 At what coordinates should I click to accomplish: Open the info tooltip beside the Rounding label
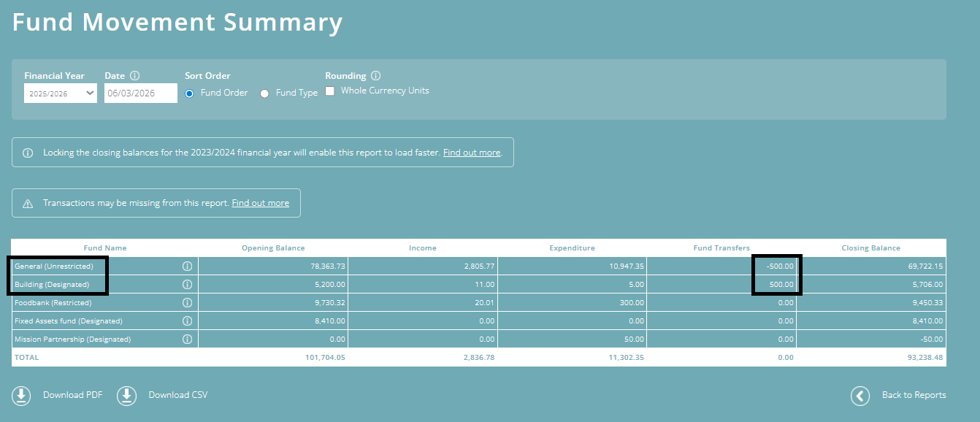click(375, 75)
